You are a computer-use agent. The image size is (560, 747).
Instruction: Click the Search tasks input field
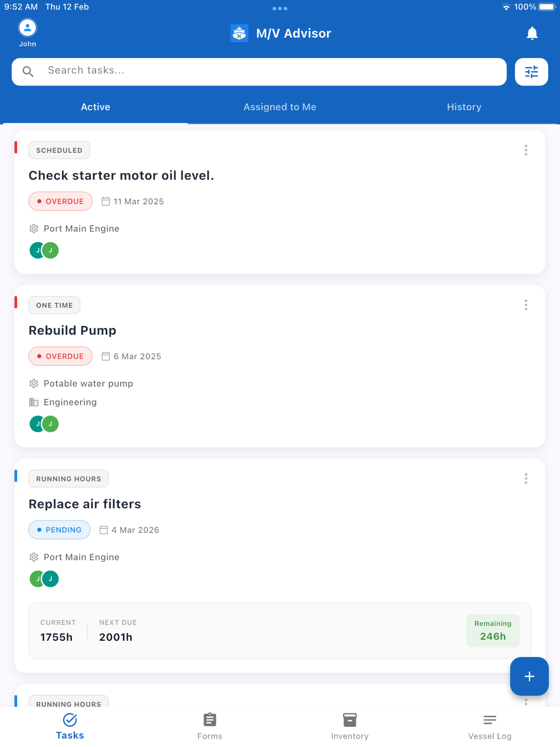click(259, 72)
